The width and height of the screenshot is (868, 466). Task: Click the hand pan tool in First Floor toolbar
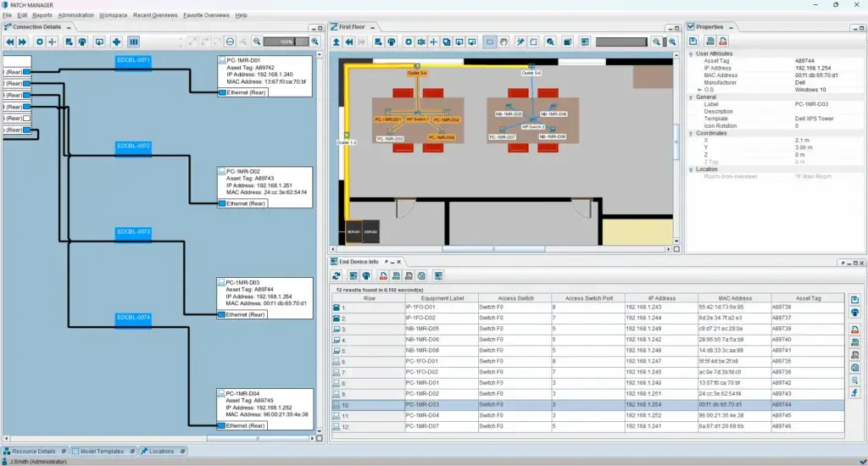click(504, 41)
